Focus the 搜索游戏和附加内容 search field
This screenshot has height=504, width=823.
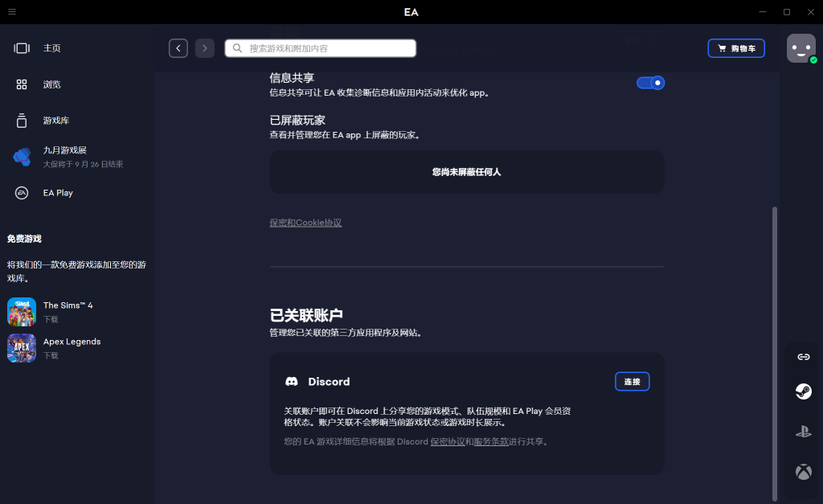coord(321,48)
